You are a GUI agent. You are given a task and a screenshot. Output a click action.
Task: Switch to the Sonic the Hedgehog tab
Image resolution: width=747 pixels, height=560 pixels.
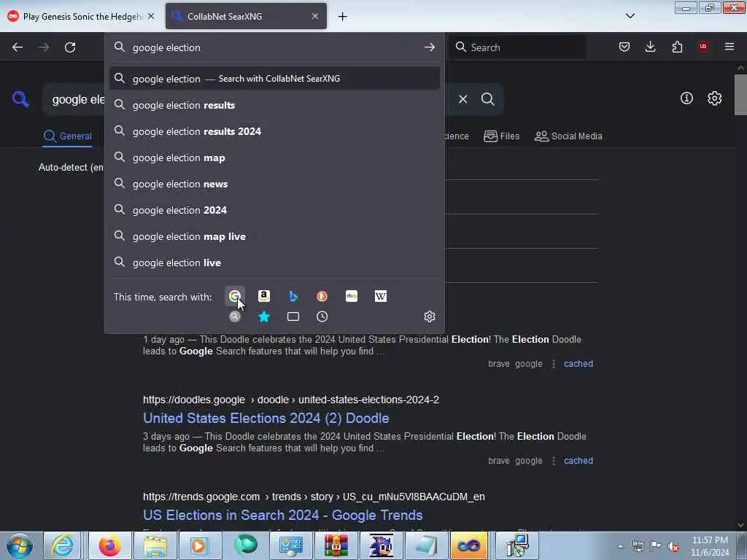[x=82, y=16]
